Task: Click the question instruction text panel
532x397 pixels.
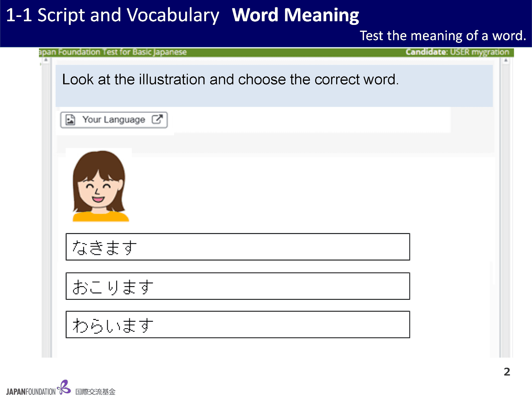Action: tap(274, 86)
